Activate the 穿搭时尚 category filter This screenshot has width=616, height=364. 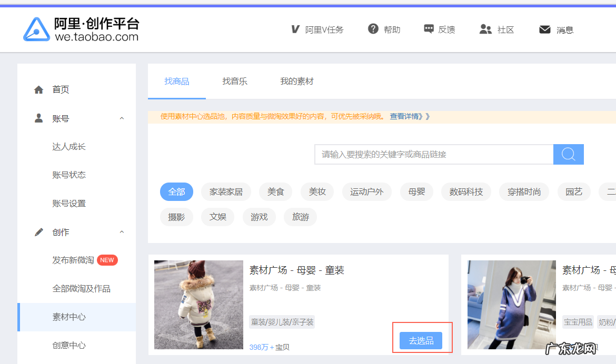tap(523, 191)
